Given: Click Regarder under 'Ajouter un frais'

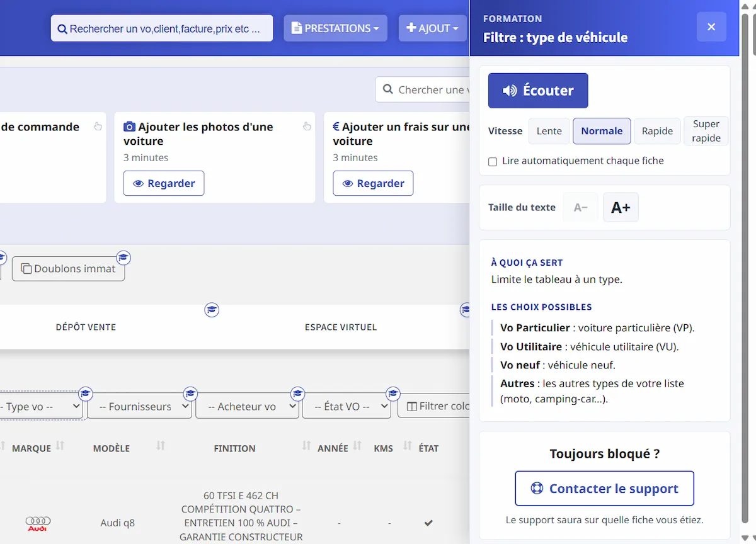Looking at the screenshot, I should (373, 183).
